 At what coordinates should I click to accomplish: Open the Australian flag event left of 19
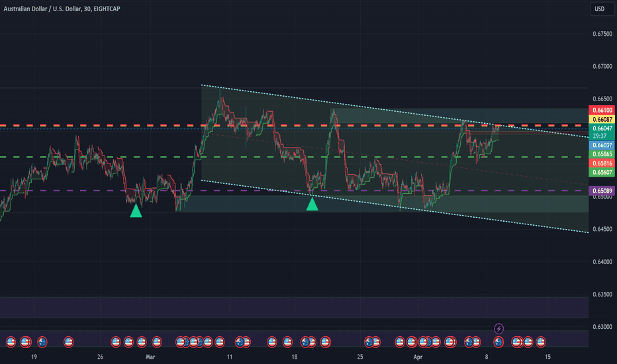point(42,342)
